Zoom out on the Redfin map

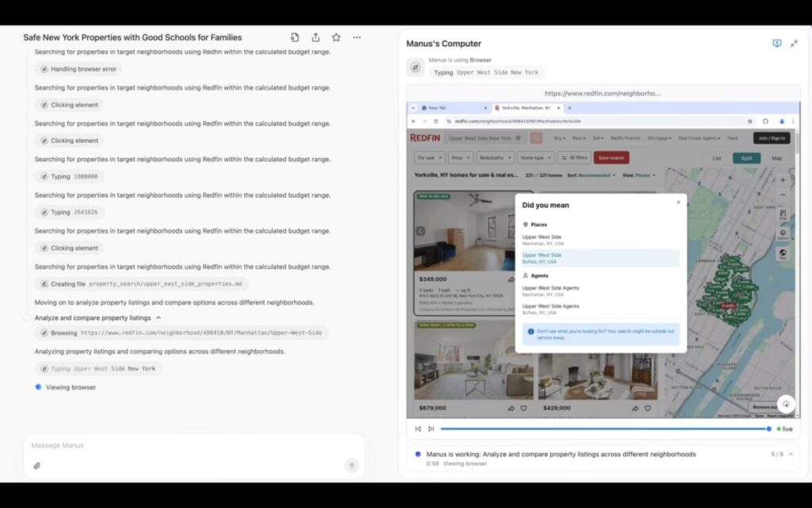pos(783,195)
